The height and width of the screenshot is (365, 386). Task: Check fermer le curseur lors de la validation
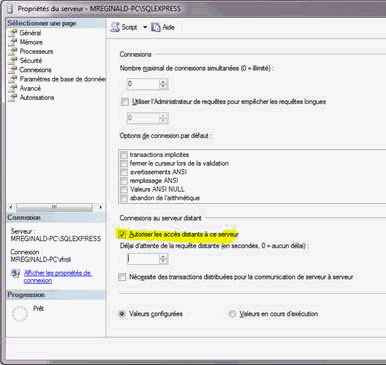[x=124, y=164]
